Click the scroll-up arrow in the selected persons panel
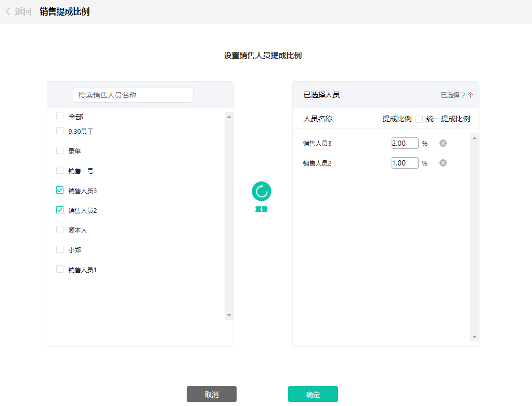532x406 pixels. (473, 138)
